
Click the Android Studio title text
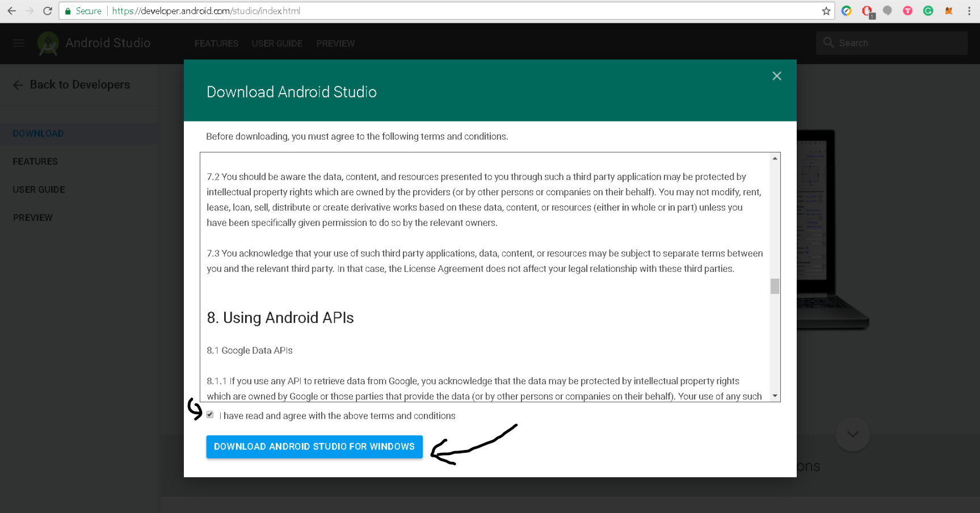coord(108,43)
